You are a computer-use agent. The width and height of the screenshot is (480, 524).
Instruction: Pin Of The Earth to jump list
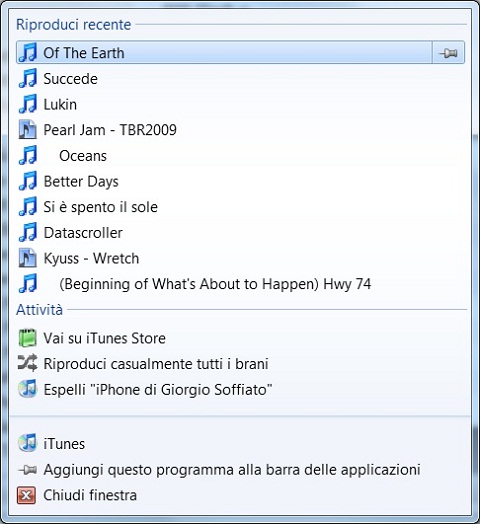click(448, 52)
